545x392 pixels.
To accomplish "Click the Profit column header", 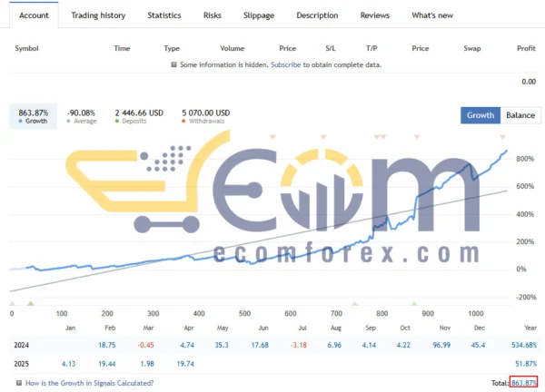I will click(x=526, y=48).
